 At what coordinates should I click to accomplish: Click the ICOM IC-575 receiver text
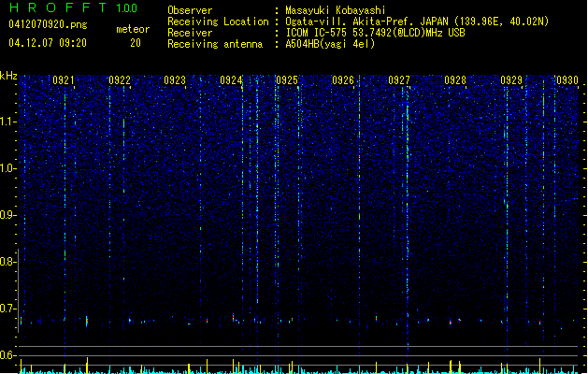point(376,33)
